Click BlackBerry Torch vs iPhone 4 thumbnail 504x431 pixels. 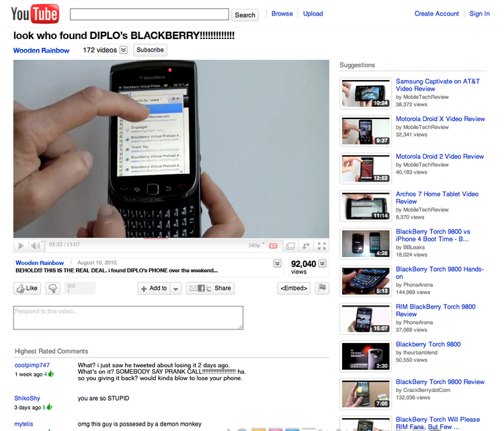366,244
